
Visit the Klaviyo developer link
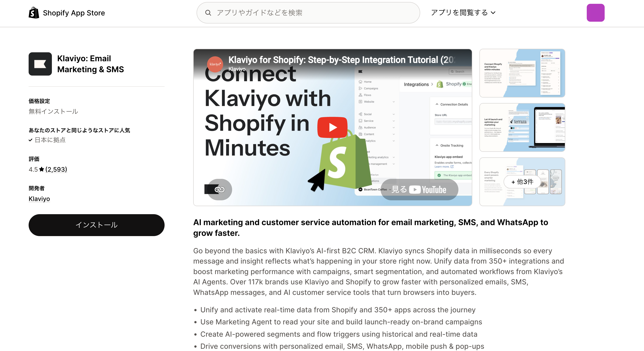click(x=39, y=199)
